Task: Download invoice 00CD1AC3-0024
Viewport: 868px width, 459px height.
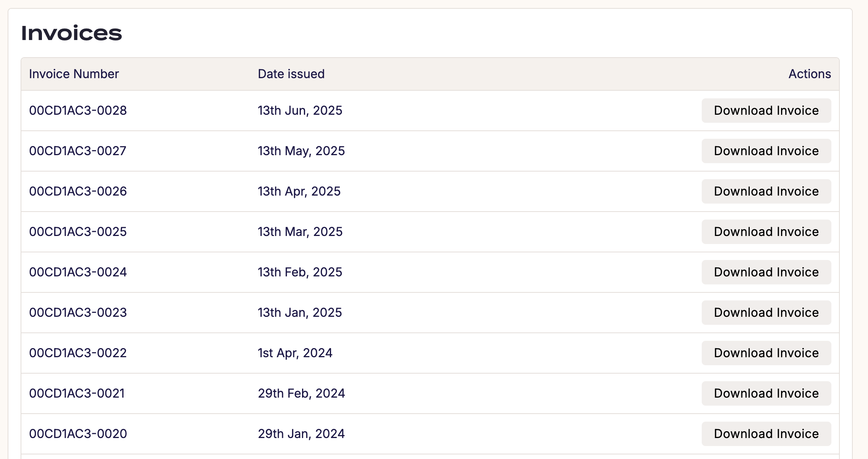Action: 766,272
